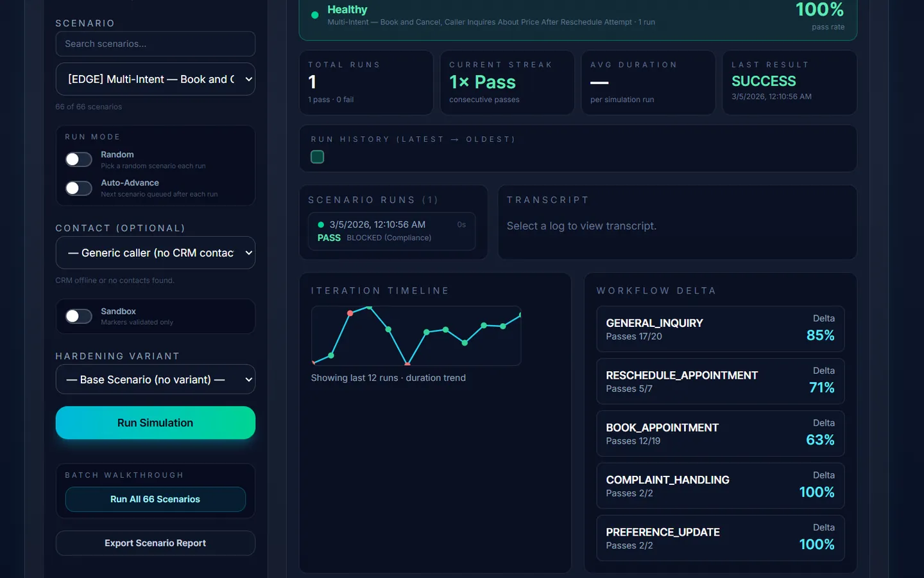This screenshot has height=578, width=924.
Task: Enable the Auto-Advance switch
Action: (x=79, y=188)
